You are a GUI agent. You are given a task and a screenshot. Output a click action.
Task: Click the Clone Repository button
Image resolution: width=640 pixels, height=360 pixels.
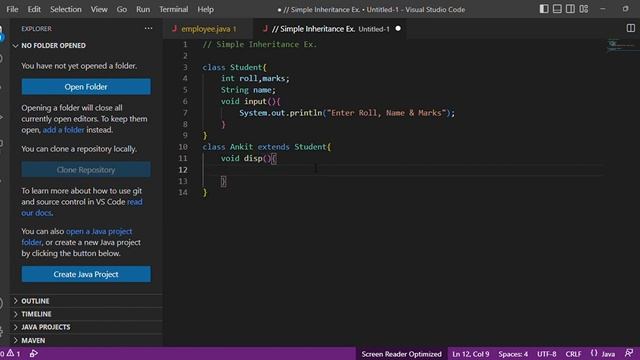(x=86, y=170)
